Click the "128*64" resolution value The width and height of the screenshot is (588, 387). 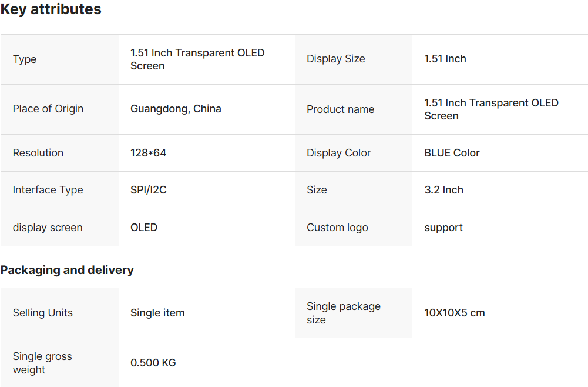coord(148,153)
